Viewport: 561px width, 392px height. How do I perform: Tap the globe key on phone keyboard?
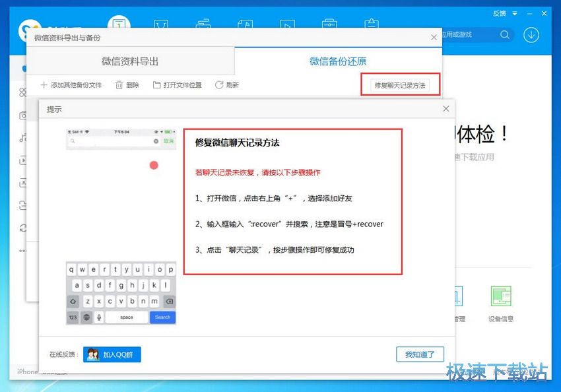click(86, 317)
